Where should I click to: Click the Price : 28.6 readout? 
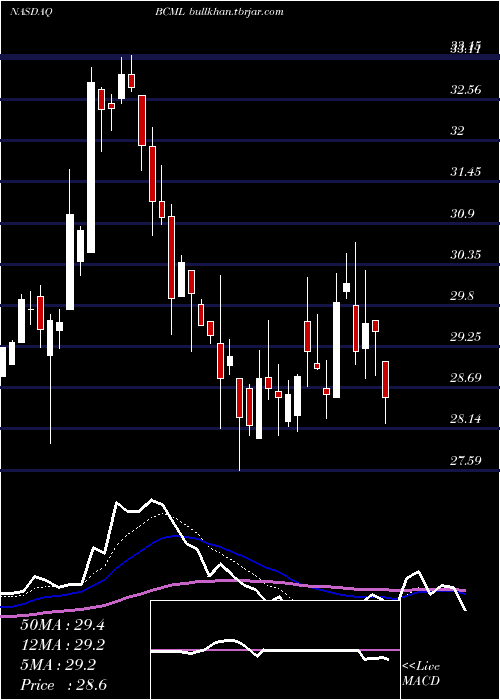[x=63, y=685]
